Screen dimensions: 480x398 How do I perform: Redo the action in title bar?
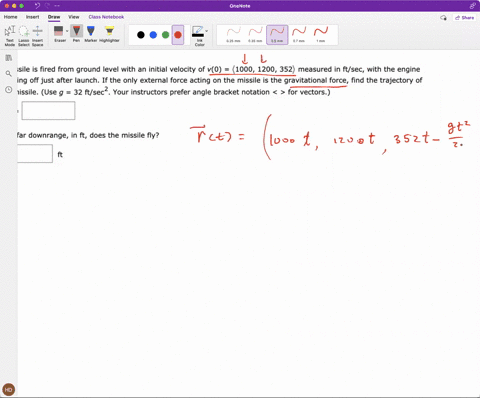point(47,6)
